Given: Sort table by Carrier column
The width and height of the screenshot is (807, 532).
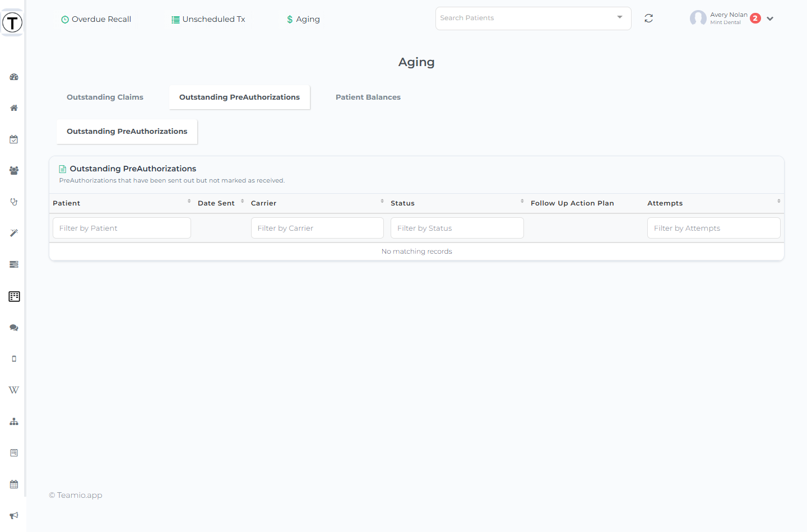Looking at the screenshot, I should (x=317, y=203).
